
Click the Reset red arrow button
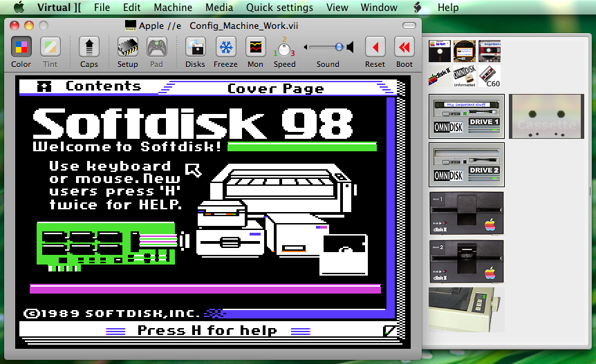375,48
